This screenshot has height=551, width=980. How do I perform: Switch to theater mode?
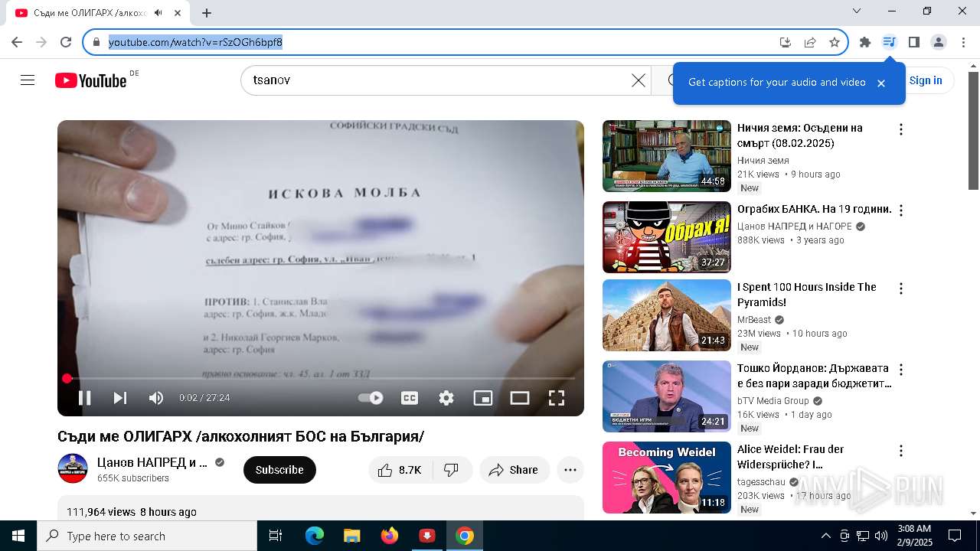coord(520,398)
